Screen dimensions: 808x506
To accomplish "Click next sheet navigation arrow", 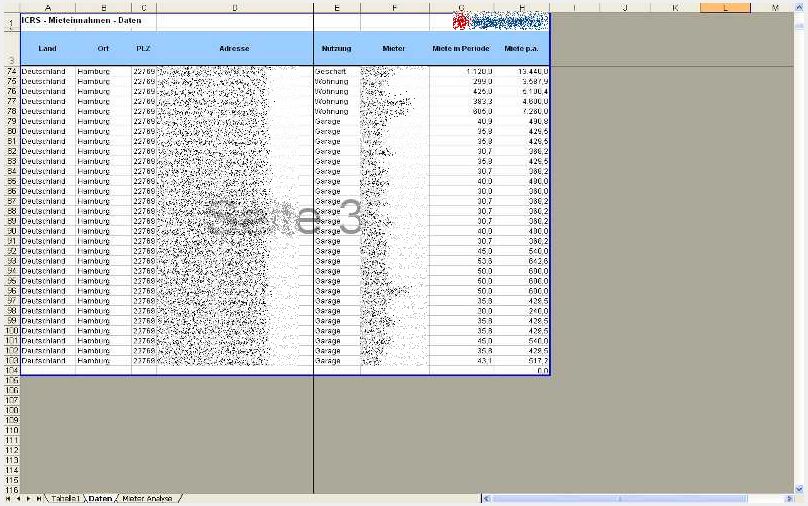I will tap(28, 499).
